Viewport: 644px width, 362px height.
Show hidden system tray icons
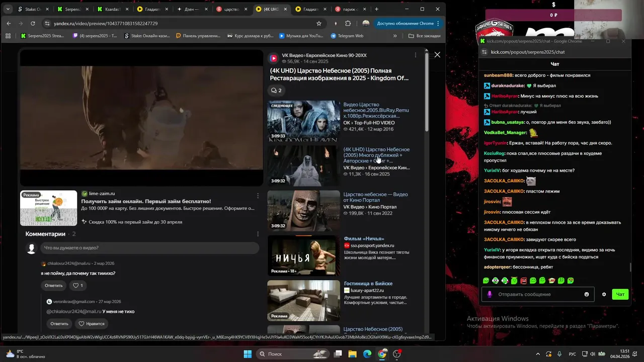coord(537,354)
